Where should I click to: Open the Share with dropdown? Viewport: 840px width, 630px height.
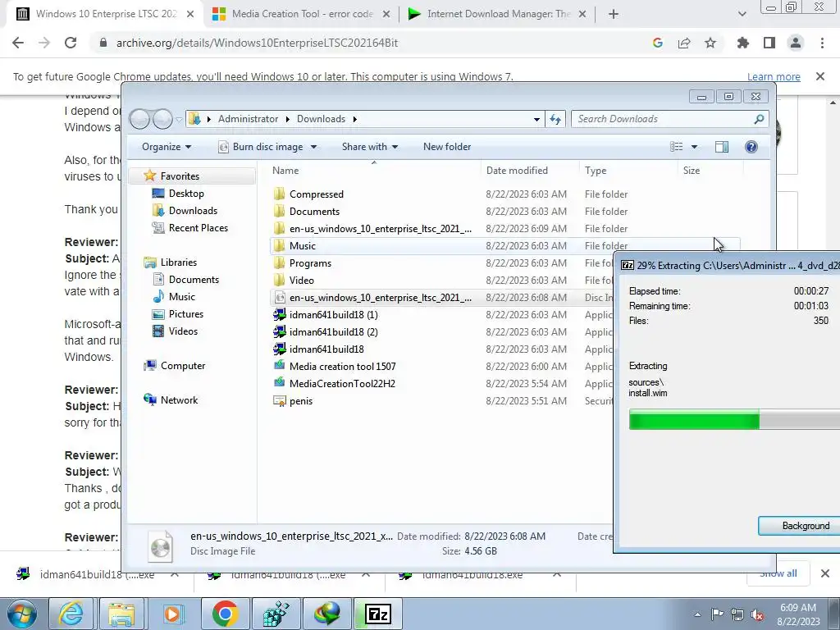370,147
